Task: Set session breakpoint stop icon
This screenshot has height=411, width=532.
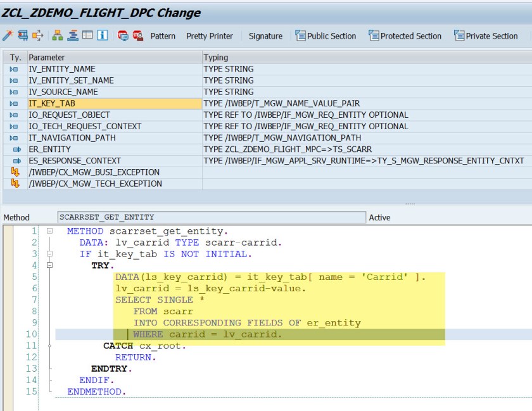Action: click(x=122, y=35)
